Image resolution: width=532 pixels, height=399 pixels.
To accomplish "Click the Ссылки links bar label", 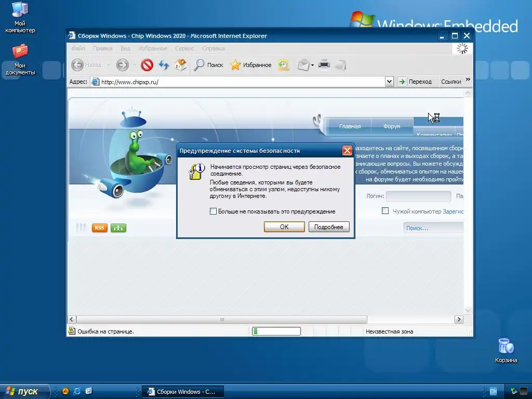I will click(451, 82).
